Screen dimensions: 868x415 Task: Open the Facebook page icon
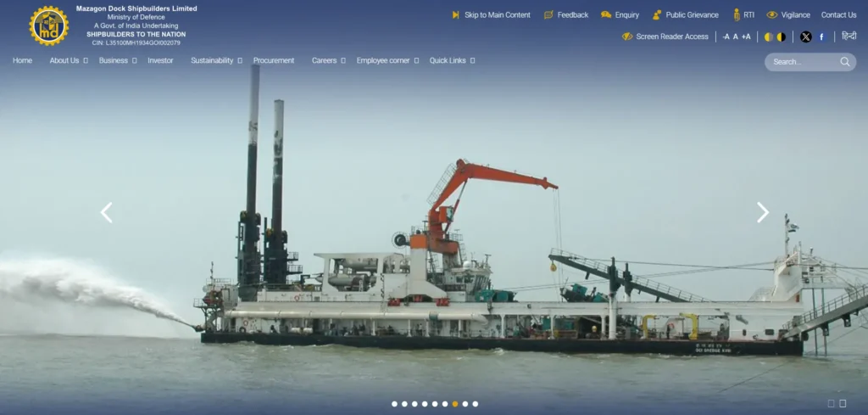(x=821, y=36)
